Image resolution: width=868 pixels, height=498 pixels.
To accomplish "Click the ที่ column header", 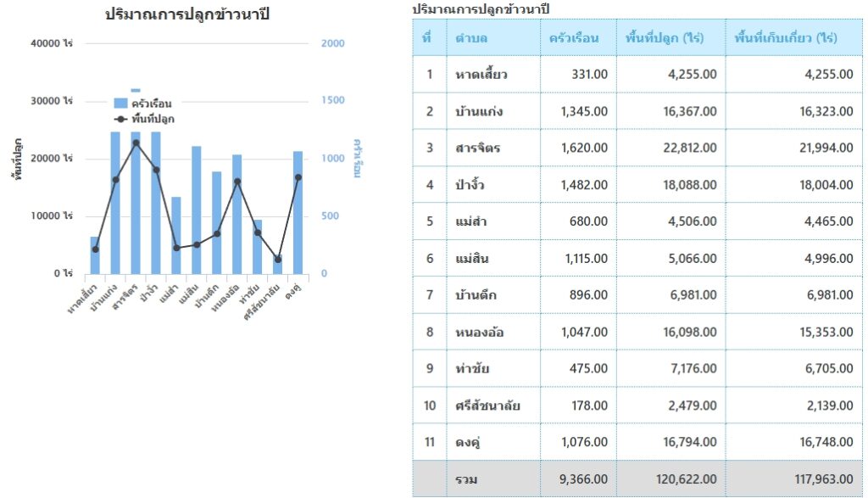I will click(427, 38).
